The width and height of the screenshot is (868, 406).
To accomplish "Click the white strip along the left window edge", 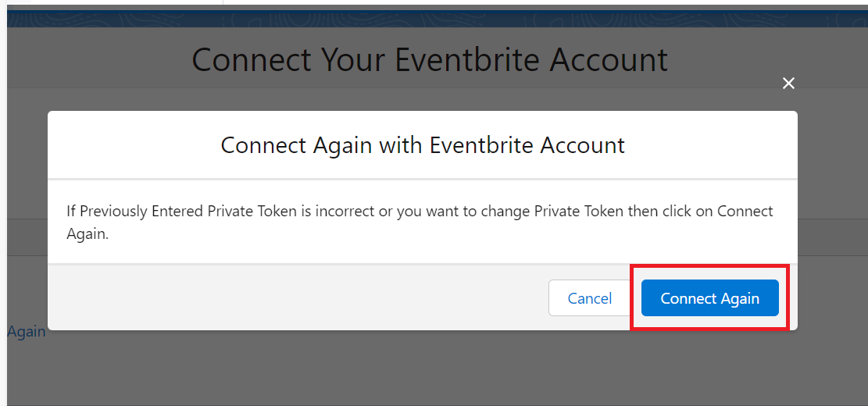I will click(x=3, y=203).
